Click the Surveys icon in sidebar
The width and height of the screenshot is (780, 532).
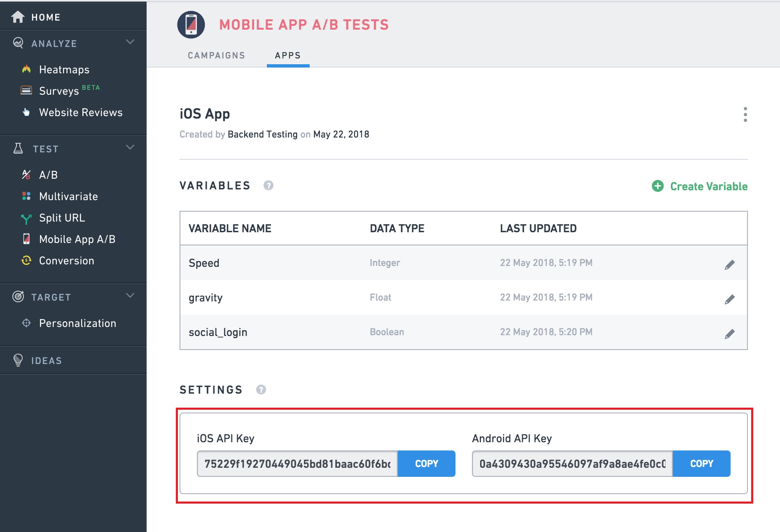click(x=26, y=90)
